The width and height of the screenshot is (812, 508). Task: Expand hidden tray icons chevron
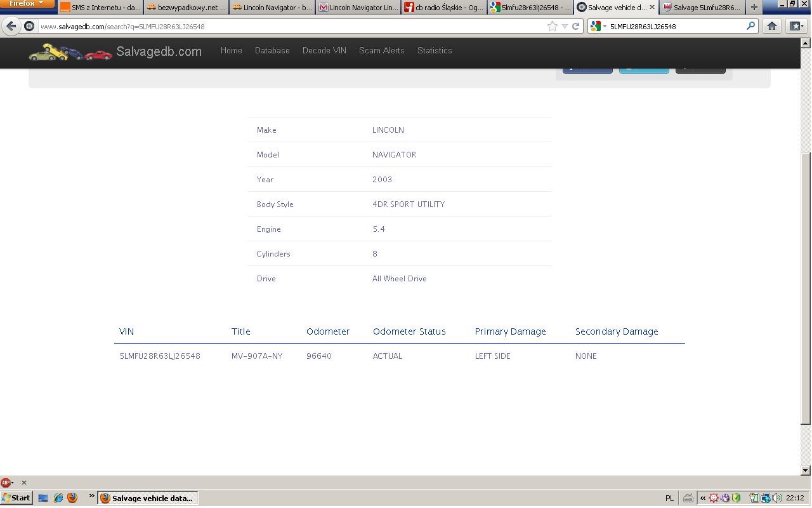click(702, 498)
